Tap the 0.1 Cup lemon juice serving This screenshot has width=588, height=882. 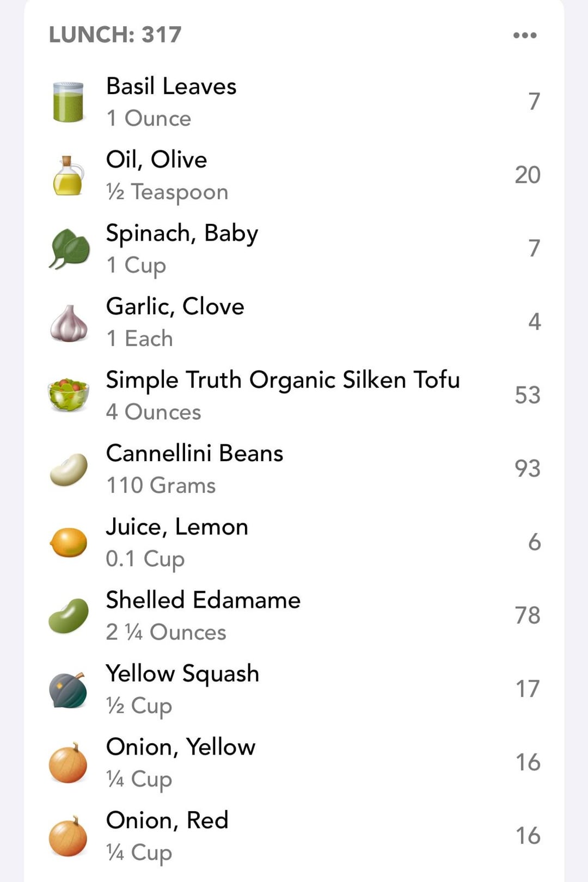pyautogui.click(x=145, y=559)
